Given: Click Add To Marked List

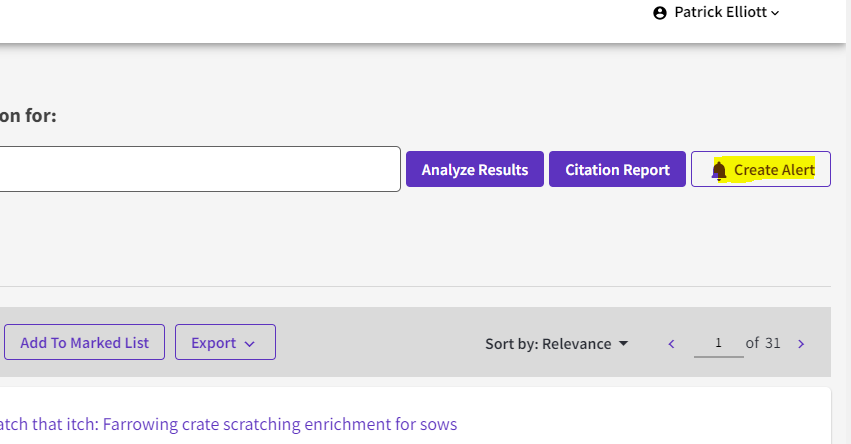Looking at the screenshot, I should (84, 342).
